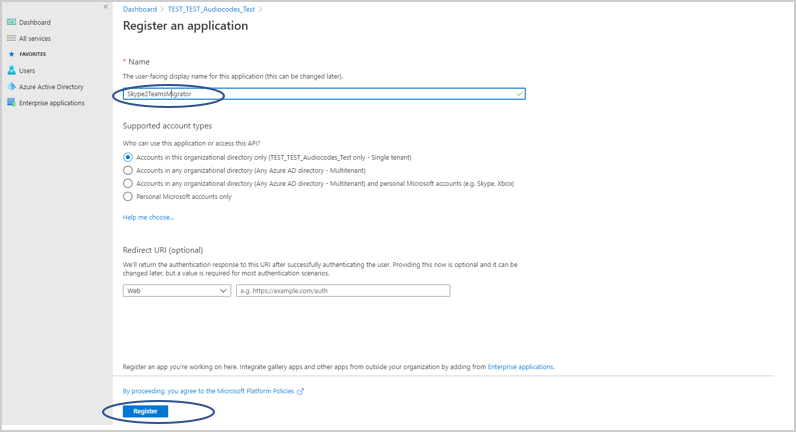Image resolution: width=796 pixels, height=432 pixels.
Task: Click the All services list icon
Action: coord(11,38)
